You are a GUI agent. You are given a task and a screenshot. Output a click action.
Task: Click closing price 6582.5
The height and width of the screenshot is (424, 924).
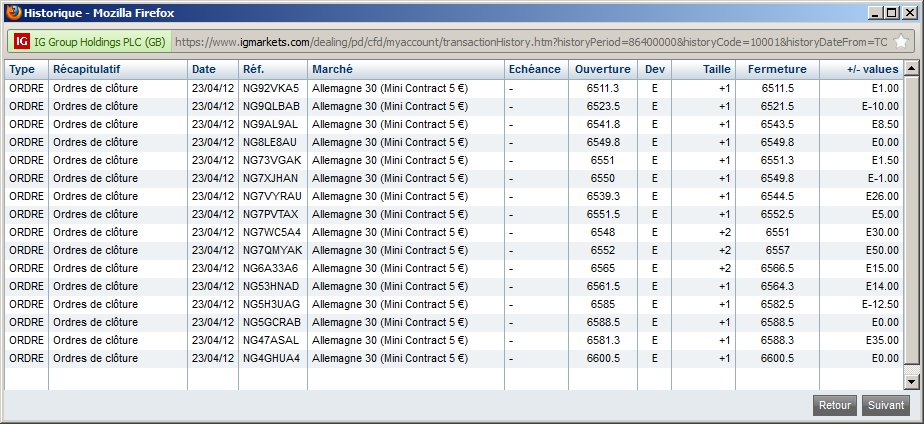pos(777,304)
